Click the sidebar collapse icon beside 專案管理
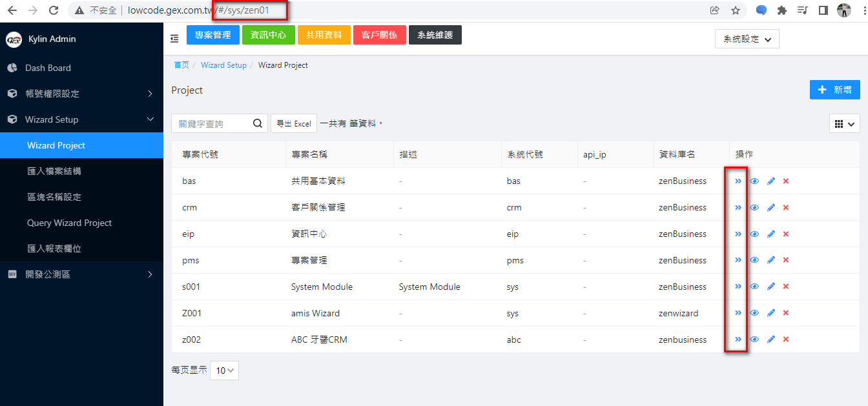Screen dimensions: 868x406 (174, 39)
